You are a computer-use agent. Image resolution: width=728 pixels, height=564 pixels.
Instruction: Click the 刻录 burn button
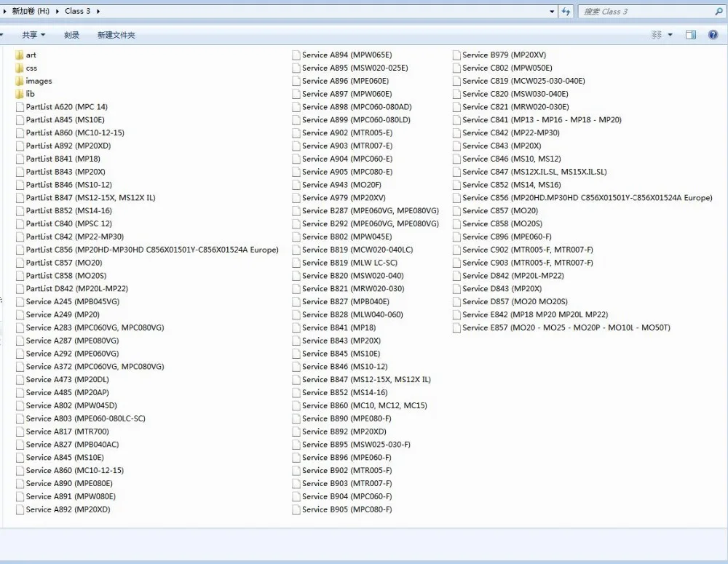click(71, 35)
